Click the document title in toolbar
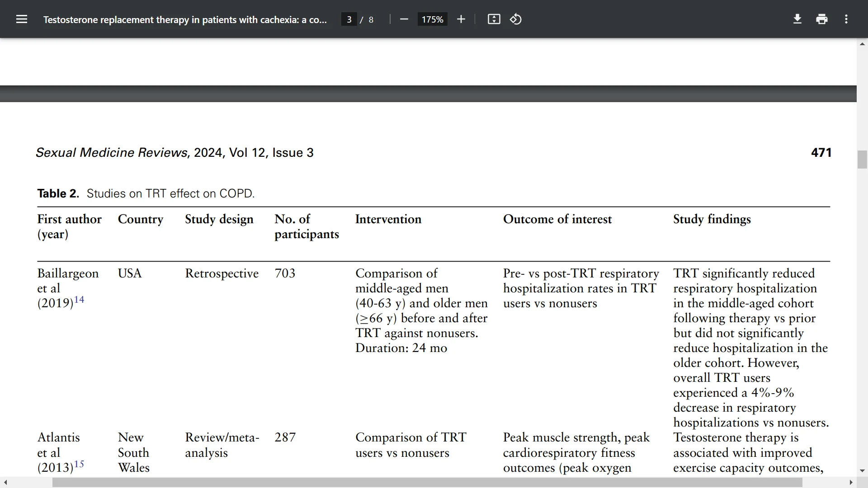The height and width of the screenshot is (488, 868). click(x=185, y=19)
